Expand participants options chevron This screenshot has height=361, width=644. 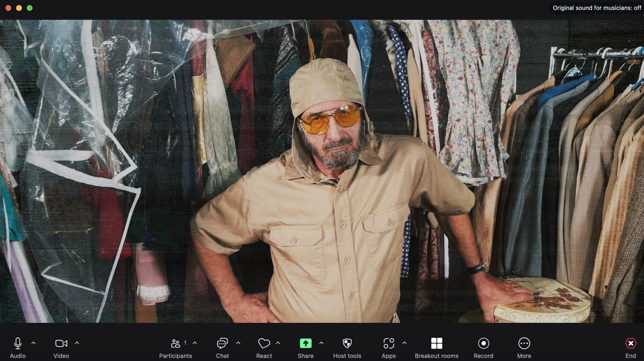pyautogui.click(x=195, y=343)
